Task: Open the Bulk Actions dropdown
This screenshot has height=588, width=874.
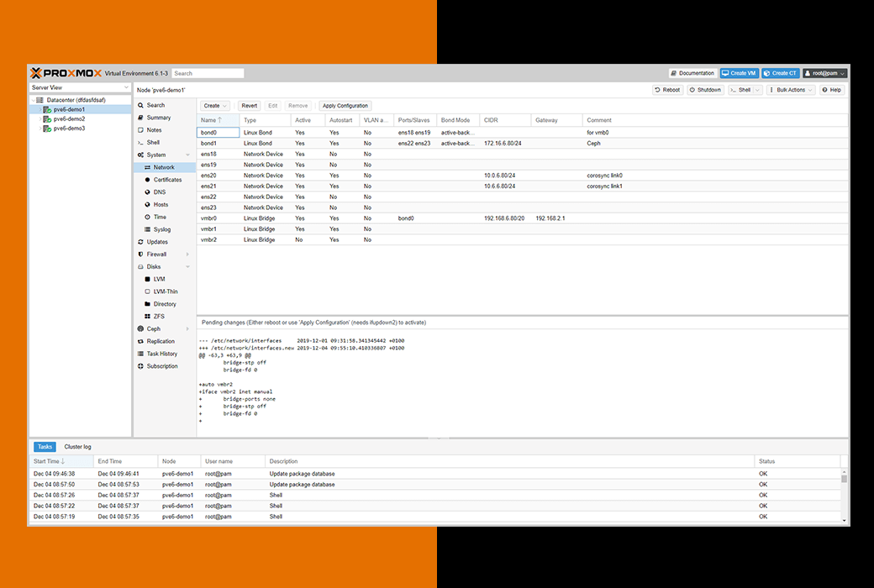Action: point(791,90)
